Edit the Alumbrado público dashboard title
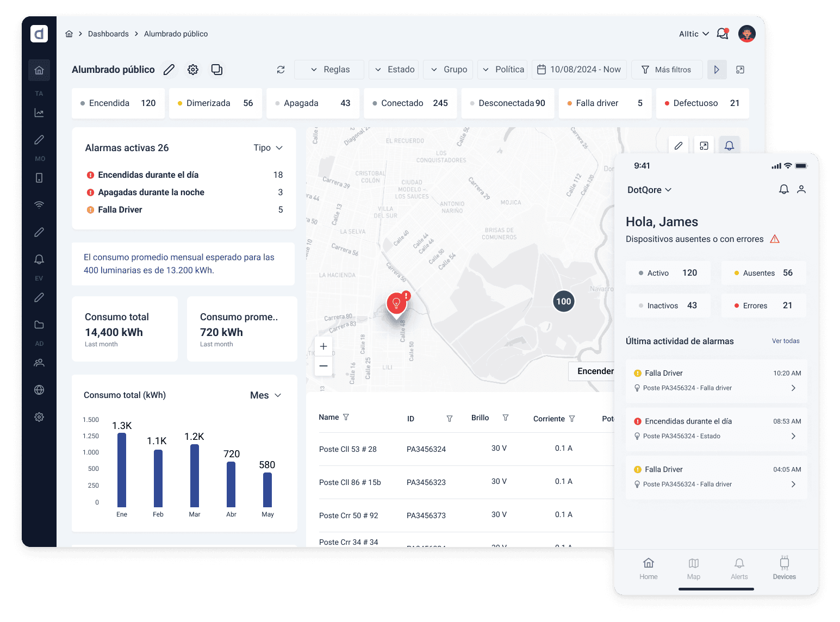840x622 pixels. (169, 70)
